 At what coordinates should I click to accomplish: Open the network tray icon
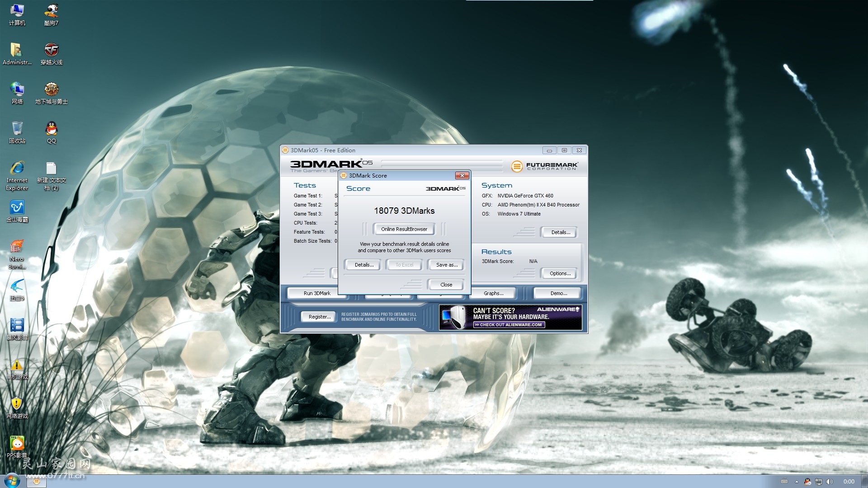pyautogui.click(x=819, y=482)
